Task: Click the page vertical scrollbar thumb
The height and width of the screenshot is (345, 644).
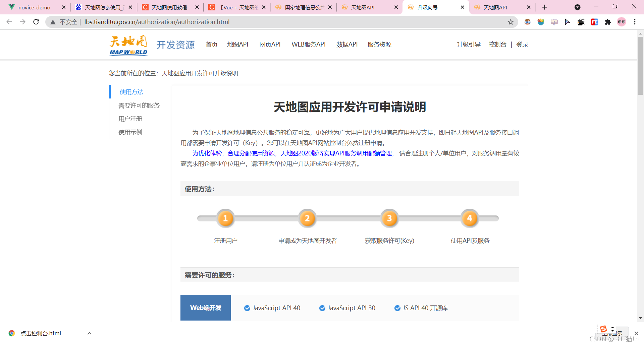Action: pyautogui.click(x=640, y=66)
